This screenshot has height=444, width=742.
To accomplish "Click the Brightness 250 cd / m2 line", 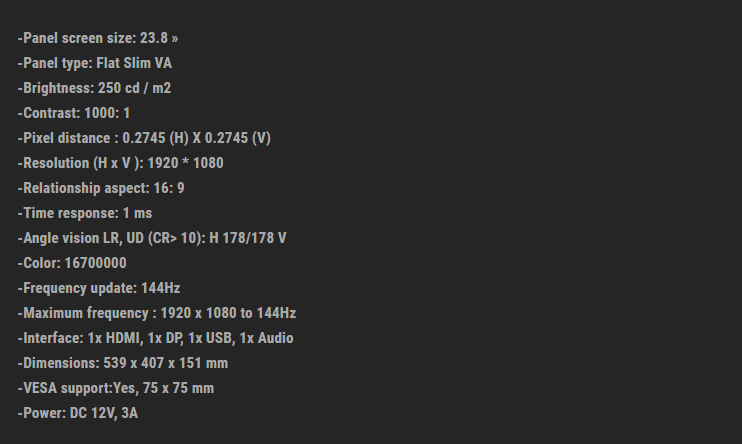I will coord(94,88).
